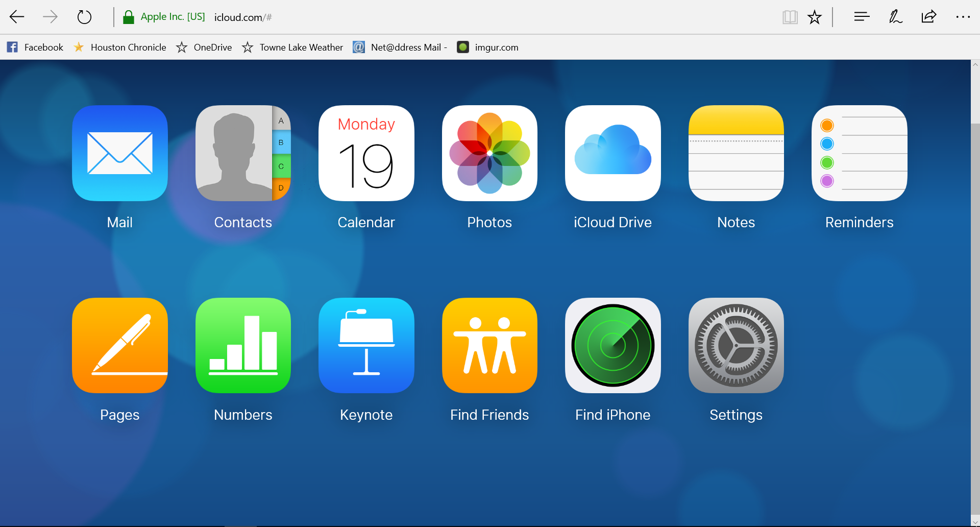Open Towne Lake Weather bookmark

click(x=292, y=47)
